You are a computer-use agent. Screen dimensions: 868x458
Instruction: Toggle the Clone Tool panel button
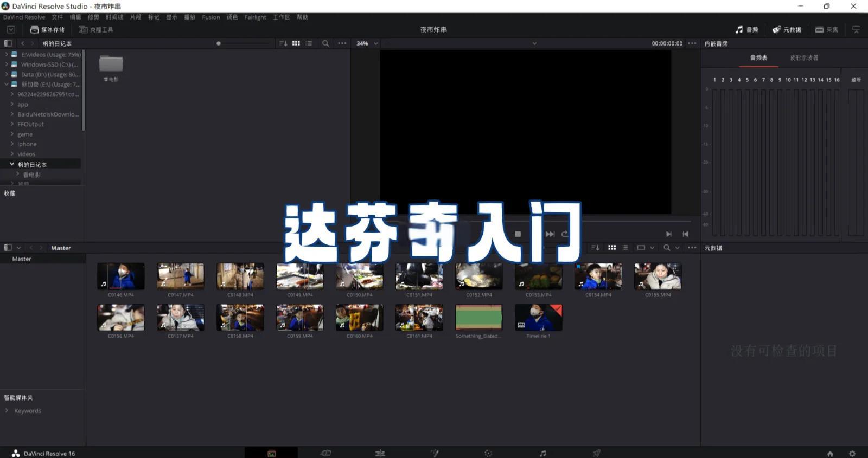coord(96,30)
